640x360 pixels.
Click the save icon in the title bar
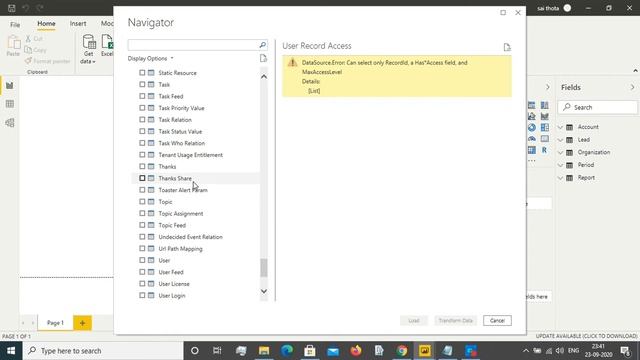[x=11, y=8]
